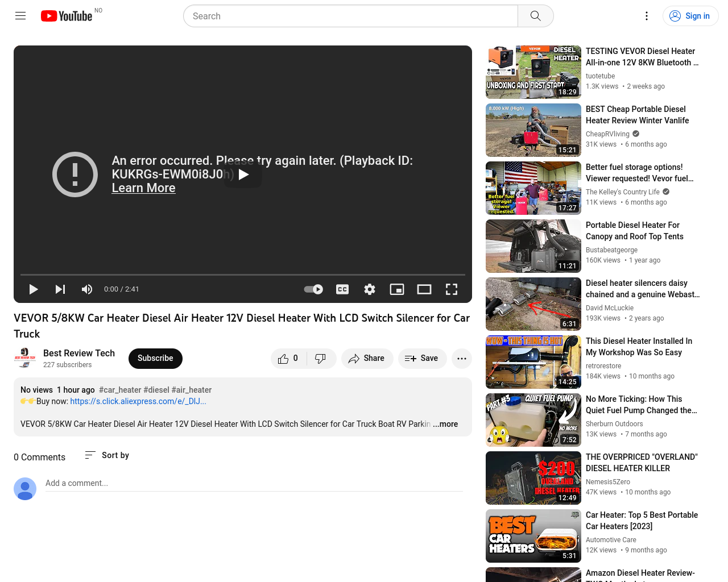Open player settings gear
The width and height of the screenshot is (728, 582).
click(370, 289)
